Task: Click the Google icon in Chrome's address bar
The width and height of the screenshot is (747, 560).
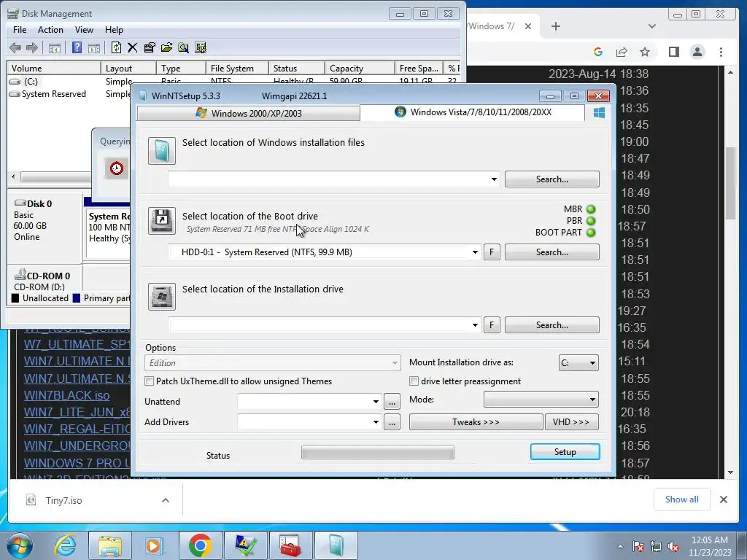Action: 598,52
